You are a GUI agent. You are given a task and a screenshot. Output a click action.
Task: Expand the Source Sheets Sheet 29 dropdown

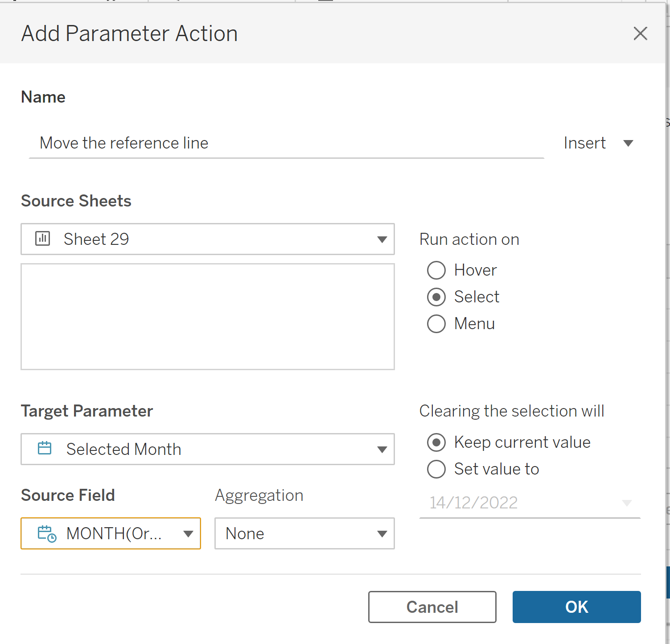[382, 239]
